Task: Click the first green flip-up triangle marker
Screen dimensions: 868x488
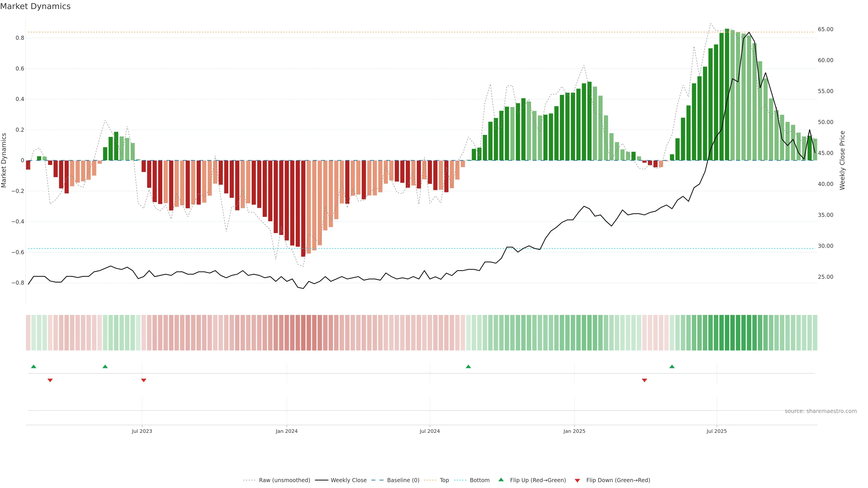Action: (x=33, y=366)
